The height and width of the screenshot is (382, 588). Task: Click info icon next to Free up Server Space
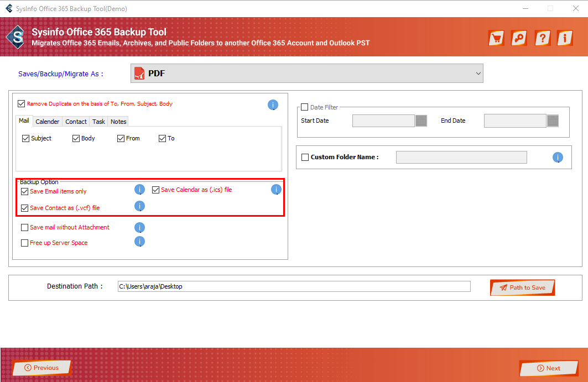(139, 242)
